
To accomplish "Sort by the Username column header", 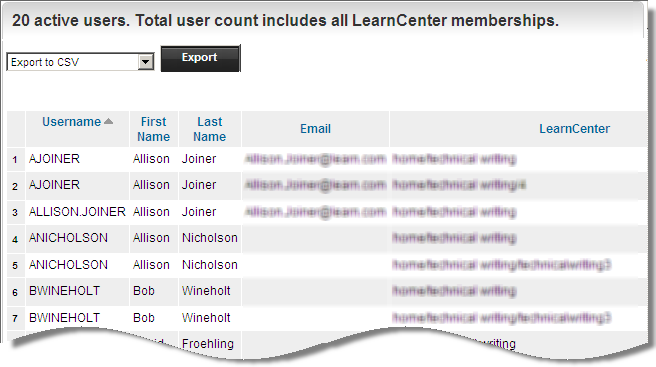I will (x=72, y=122).
